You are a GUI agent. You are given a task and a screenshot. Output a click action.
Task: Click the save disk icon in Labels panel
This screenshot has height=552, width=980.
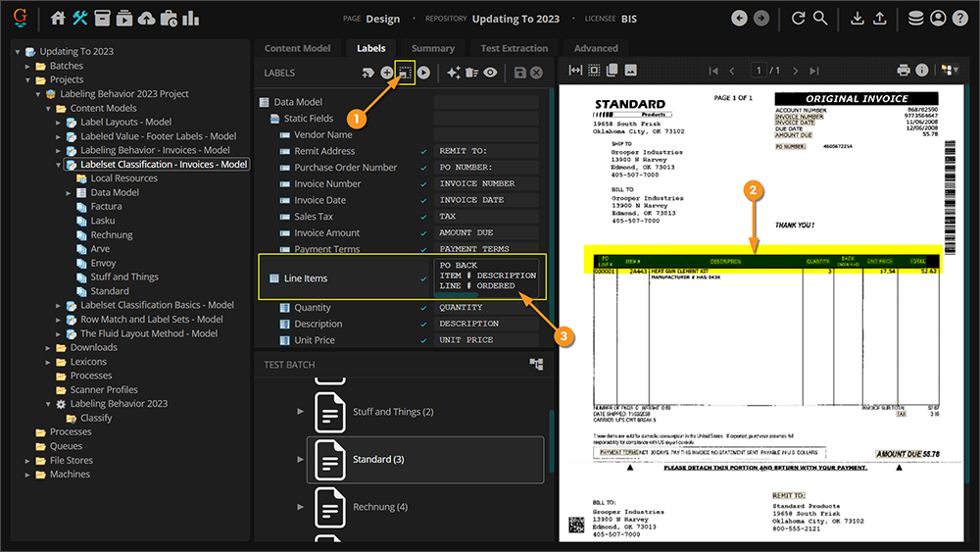[520, 73]
